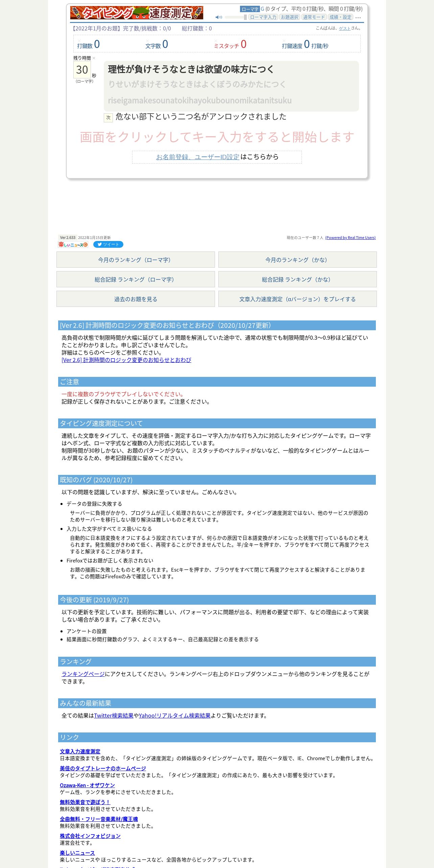Hide the 打鍵数 counter with its x

(79, 41)
